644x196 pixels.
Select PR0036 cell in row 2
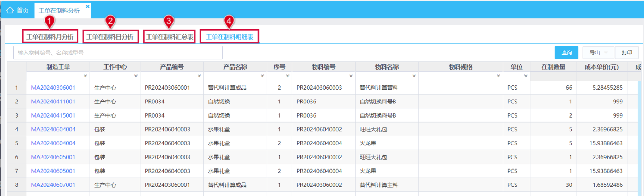point(324,101)
